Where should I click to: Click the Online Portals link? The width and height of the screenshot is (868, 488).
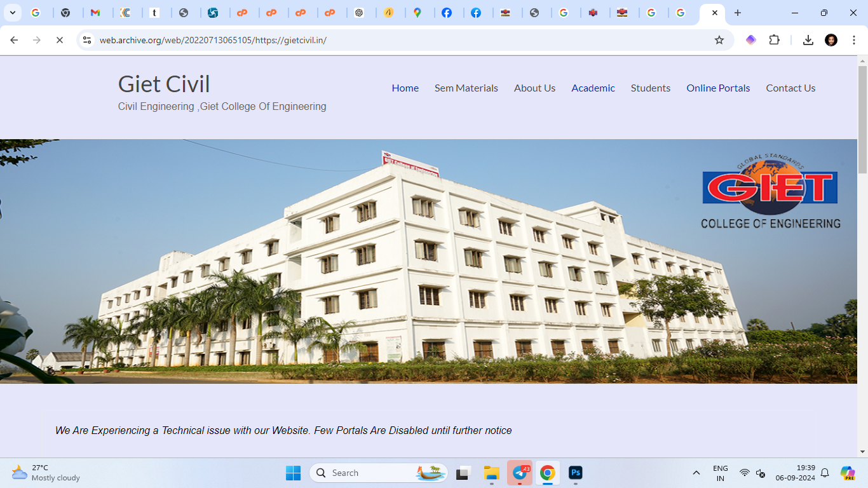pos(718,88)
